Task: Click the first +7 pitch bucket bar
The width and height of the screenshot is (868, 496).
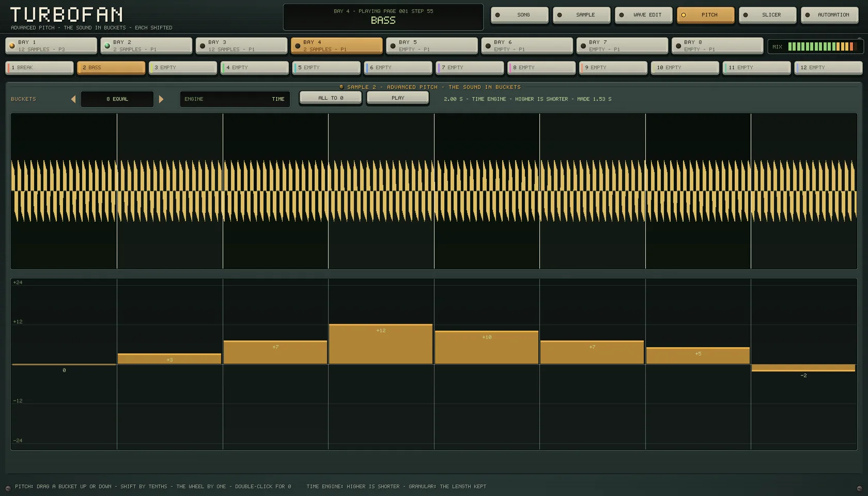Action: click(x=275, y=352)
